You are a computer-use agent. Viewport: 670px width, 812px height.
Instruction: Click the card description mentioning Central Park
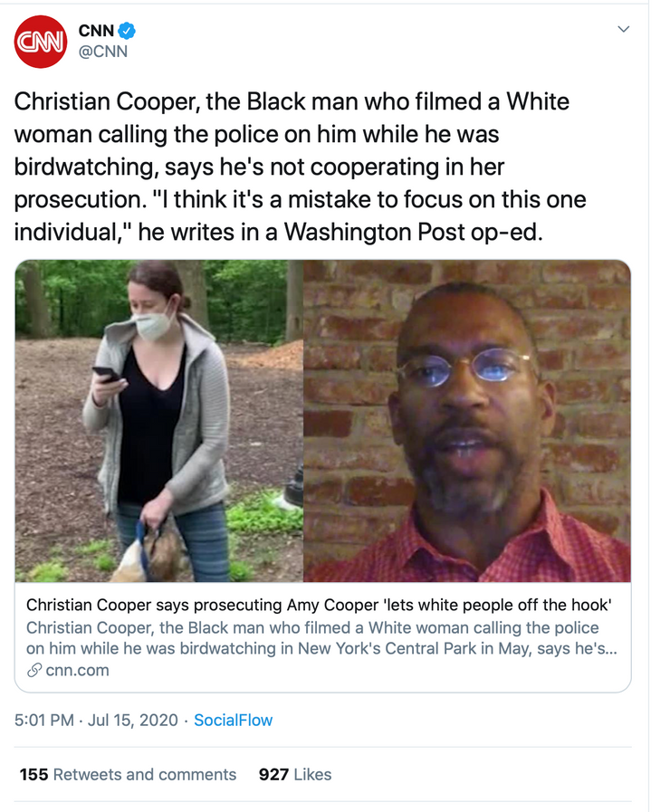(321, 638)
